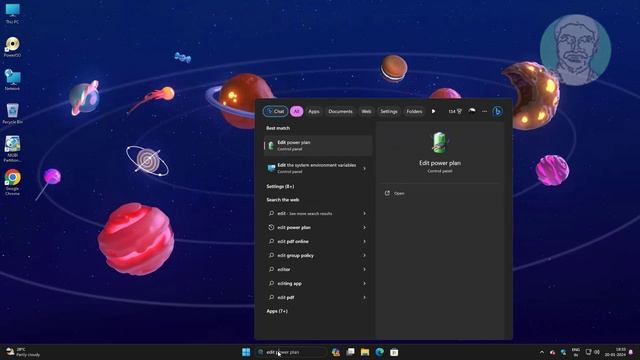This screenshot has width=640, height=360.
Task: Switch to the Documents filter tab
Action: [x=340, y=111]
